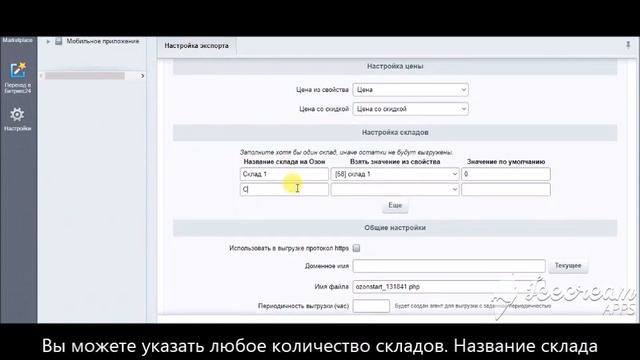Toggle the use https protocol checkbox

pos(356,248)
